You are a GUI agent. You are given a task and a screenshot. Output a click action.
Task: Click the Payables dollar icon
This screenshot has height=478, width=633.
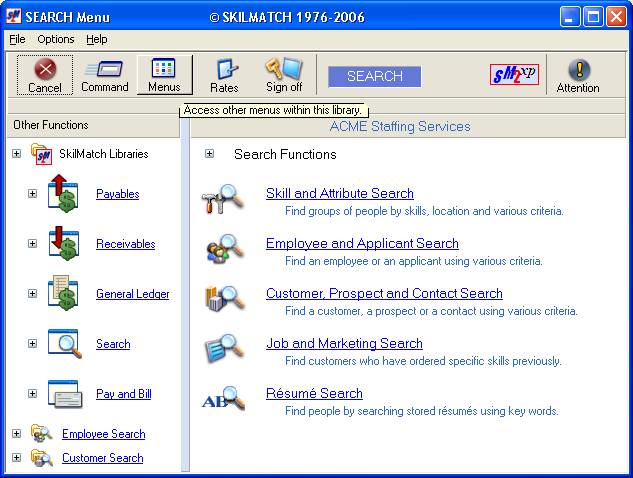pyautogui.click(x=63, y=193)
